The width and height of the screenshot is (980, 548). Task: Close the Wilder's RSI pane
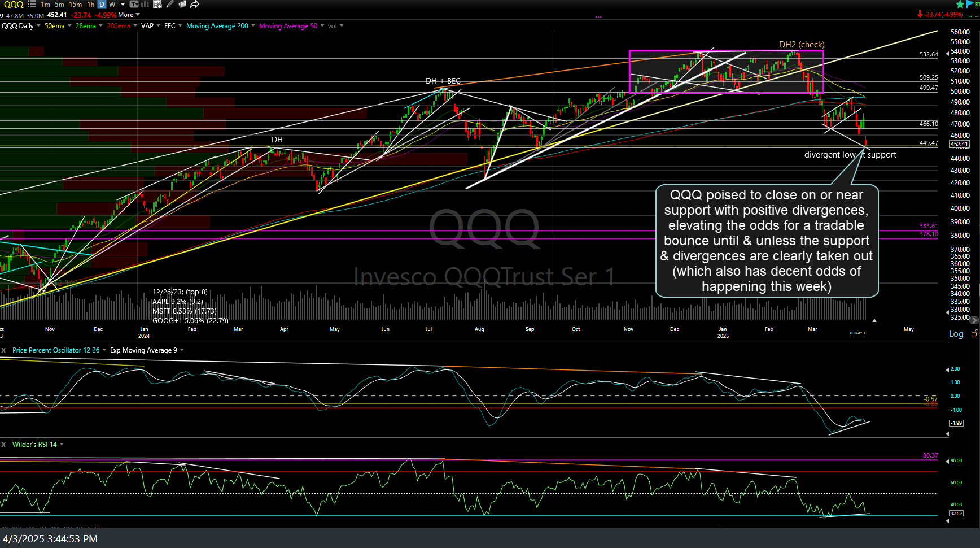(3, 445)
